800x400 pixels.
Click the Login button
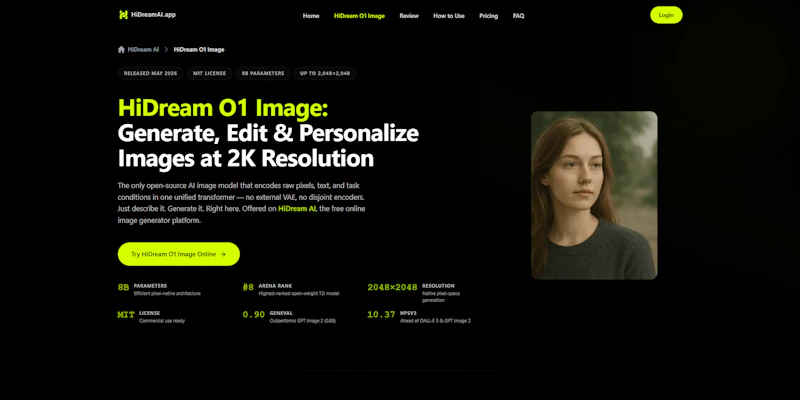pyautogui.click(x=666, y=15)
